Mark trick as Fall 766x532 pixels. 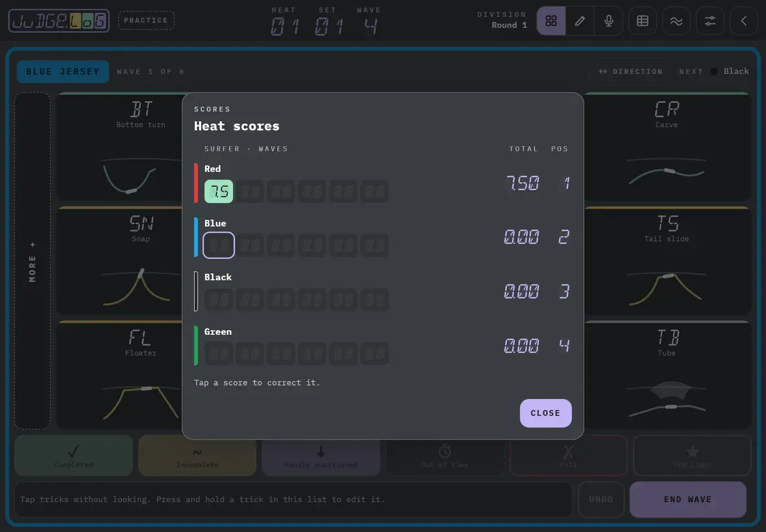click(568, 455)
